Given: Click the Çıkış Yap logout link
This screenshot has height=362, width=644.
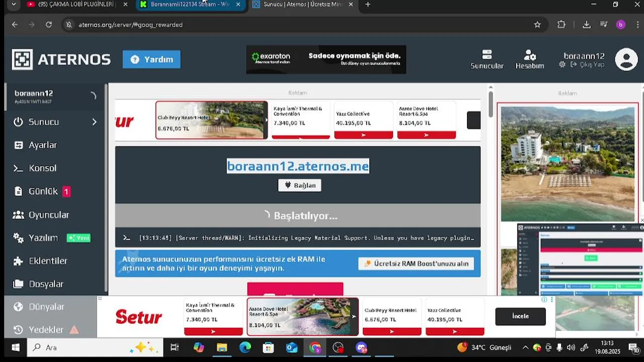Looking at the screenshot, I should pos(588,65).
